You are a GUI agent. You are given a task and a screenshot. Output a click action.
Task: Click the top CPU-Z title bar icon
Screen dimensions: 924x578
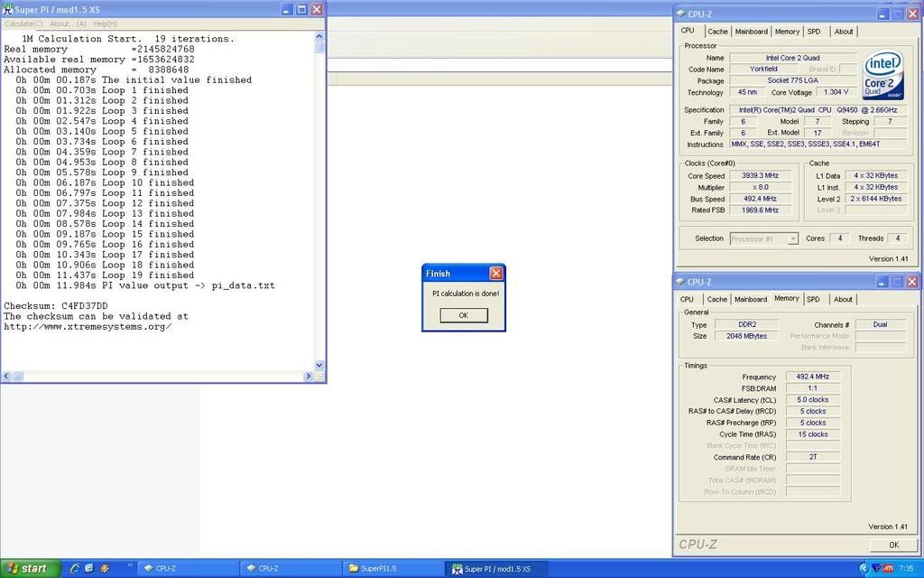point(680,14)
